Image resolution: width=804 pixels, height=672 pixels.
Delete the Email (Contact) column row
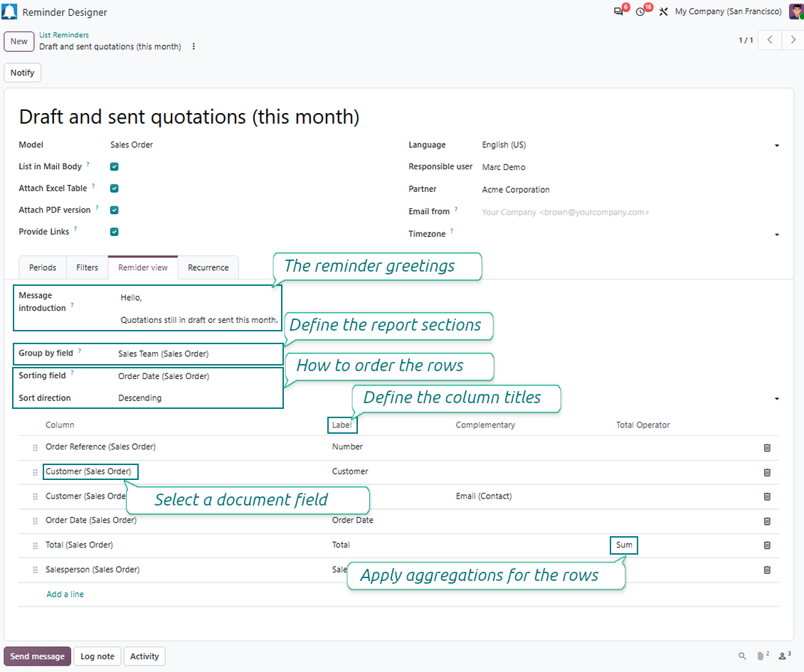pos(767,496)
